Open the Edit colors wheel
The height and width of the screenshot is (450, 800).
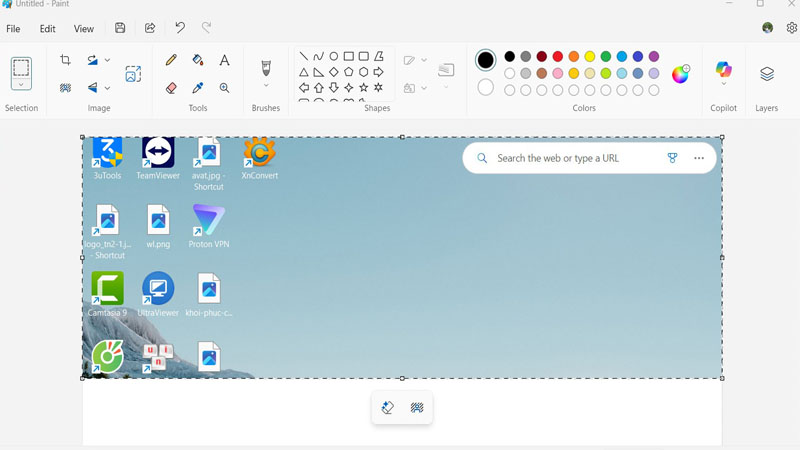pyautogui.click(x=681, y=74)
